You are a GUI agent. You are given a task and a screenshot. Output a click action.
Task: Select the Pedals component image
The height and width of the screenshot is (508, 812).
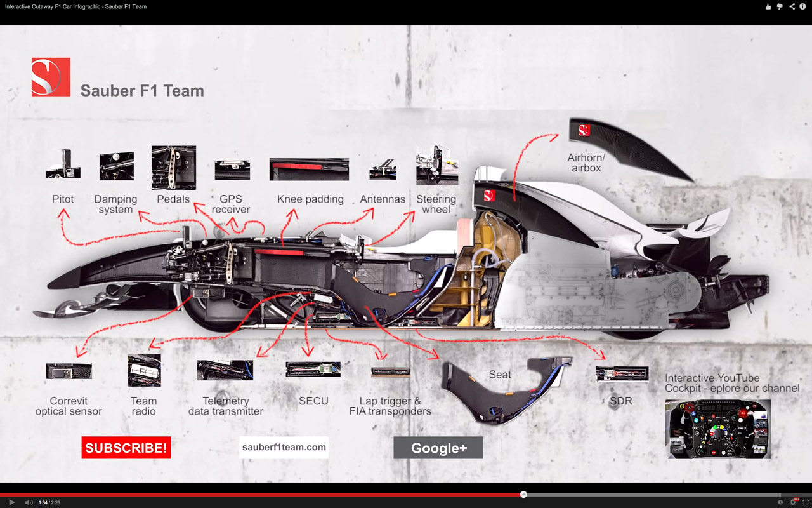tap(173, 168)
